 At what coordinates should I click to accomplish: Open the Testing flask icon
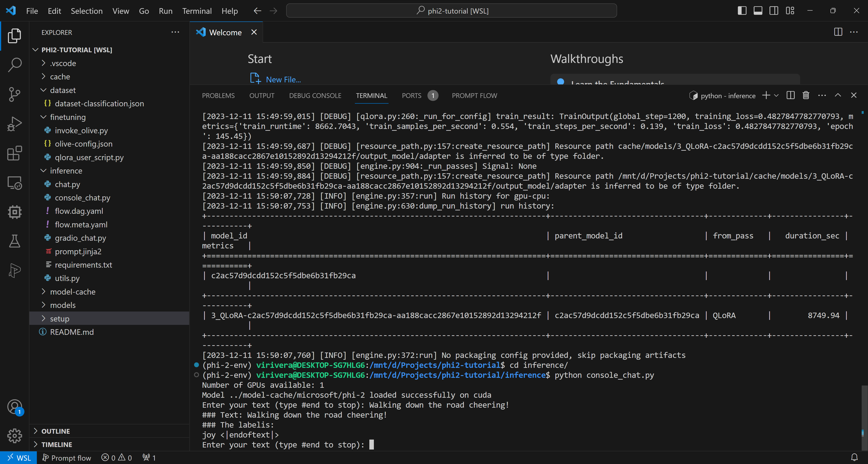tap(14, 241)
